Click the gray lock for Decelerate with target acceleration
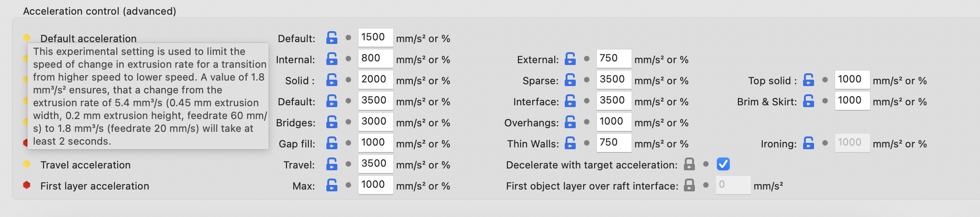The image size is (980, 217). pos(689,164)
